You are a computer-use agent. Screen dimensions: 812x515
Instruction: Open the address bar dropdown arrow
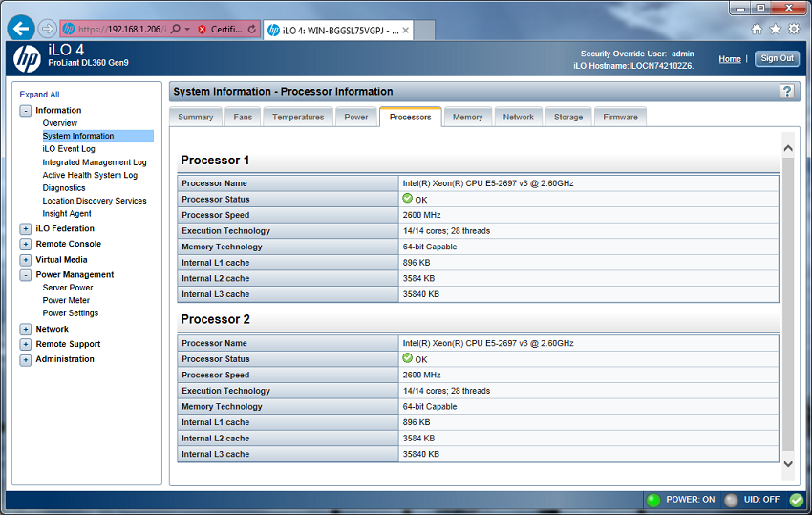pyautogui.click(x=187, y=30)
